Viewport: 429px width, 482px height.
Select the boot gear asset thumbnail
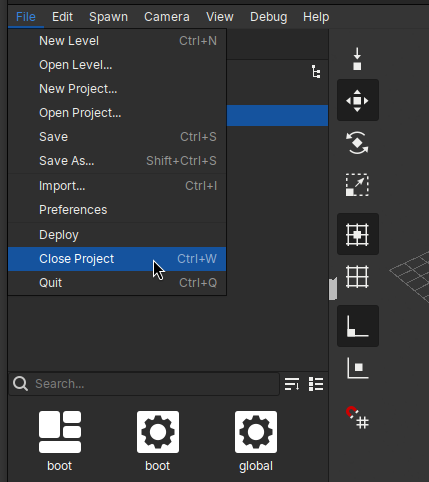tap(158, 432)
